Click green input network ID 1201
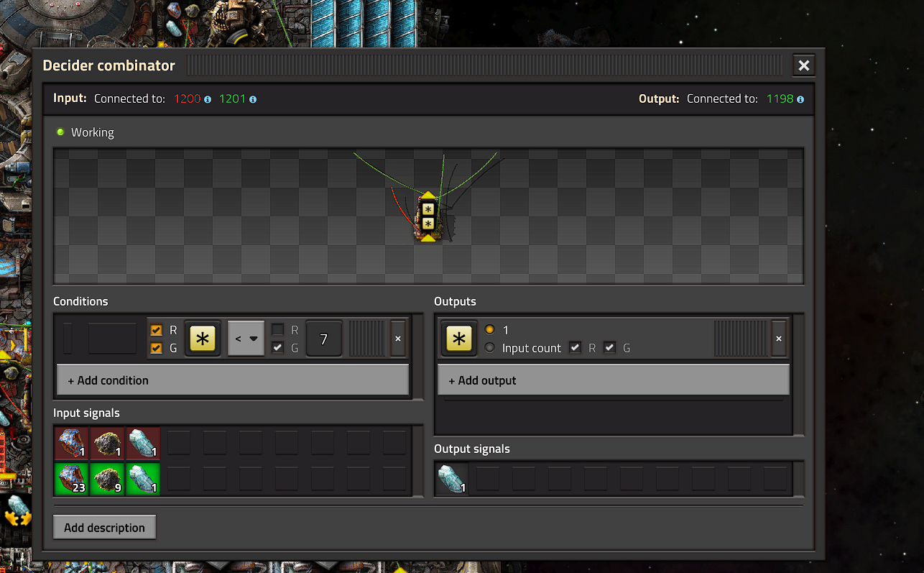 tap(233, 99)
